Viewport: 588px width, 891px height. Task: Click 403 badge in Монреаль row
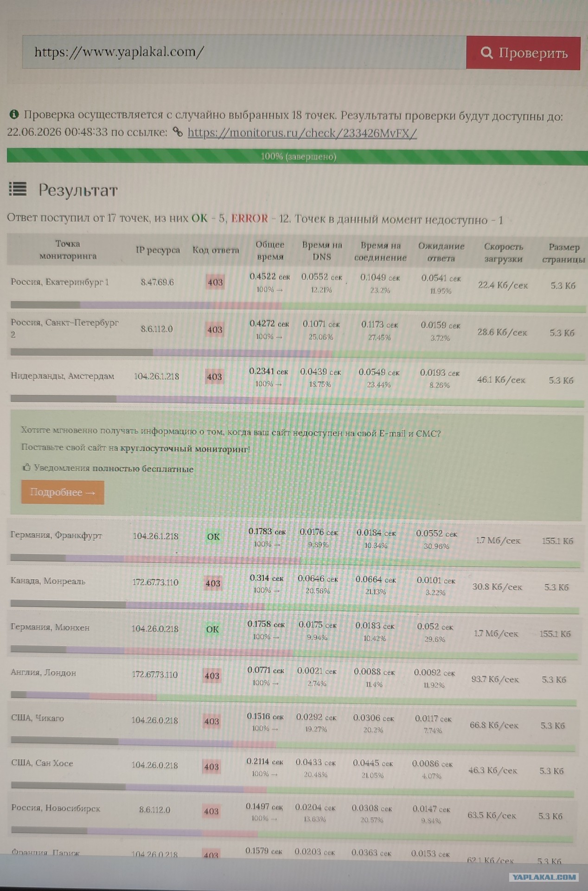pyautogui.click(x=213, y=583)
